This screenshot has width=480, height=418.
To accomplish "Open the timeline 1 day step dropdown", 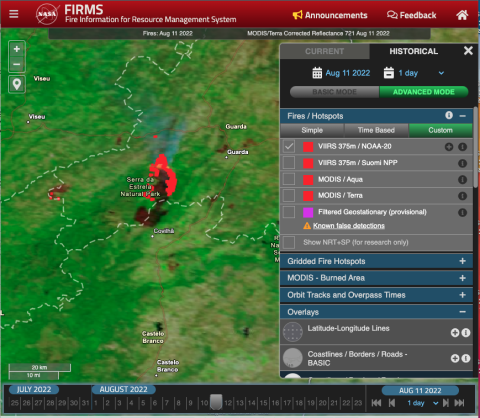I will pos(422,403).
